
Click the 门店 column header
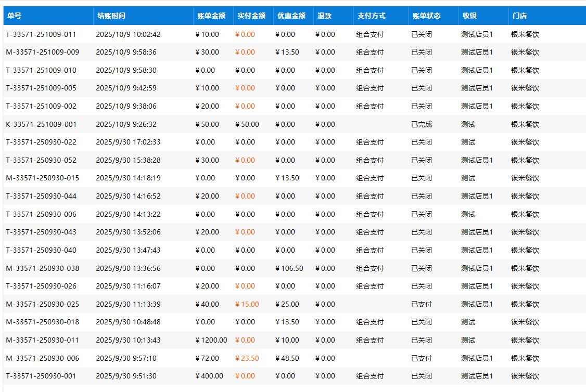pos(519,16)
